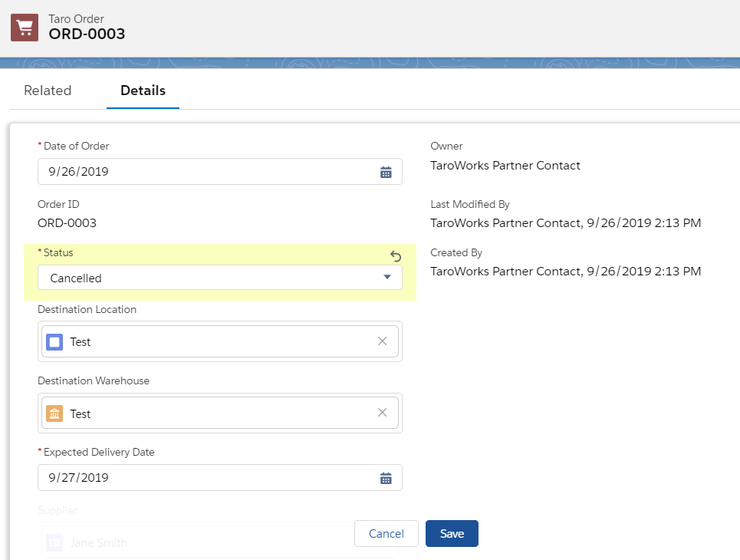Click the TaroWorks Partner Contact owner link
The image size is (740, 560).
point(505,165)
